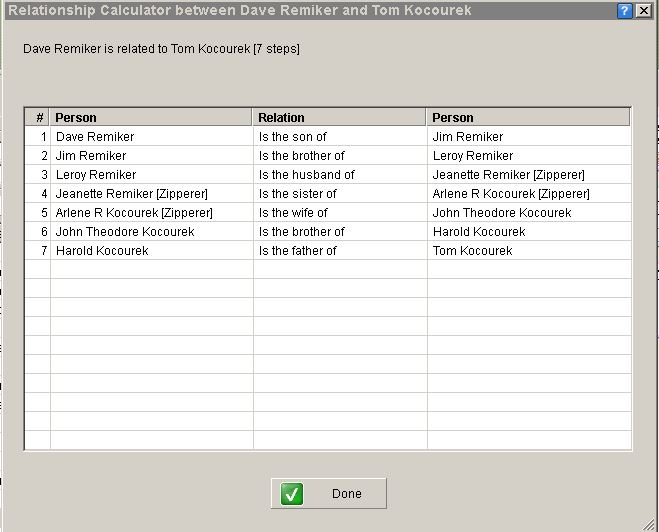Click the second Person column header
Image resolution: width=659 pixels, height=532 pixels.
click(528, 117)
